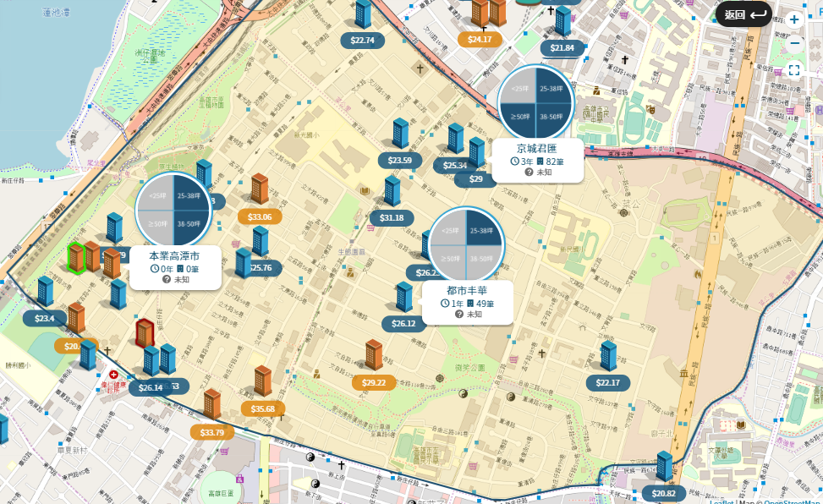Click blue building above $20.82 label
This screenshot has width=823, height=504.
tap(665, 466)
